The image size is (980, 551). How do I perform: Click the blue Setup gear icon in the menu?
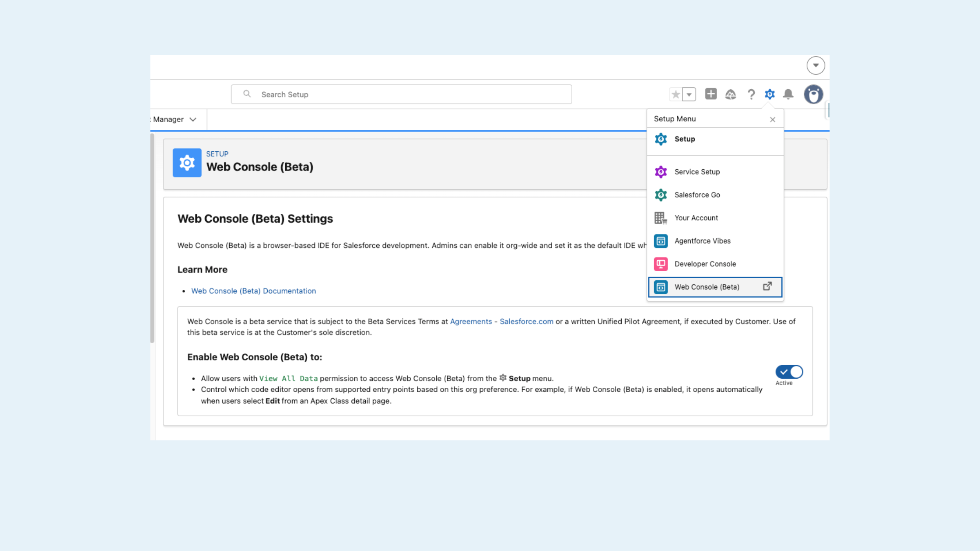click(661, 139)
